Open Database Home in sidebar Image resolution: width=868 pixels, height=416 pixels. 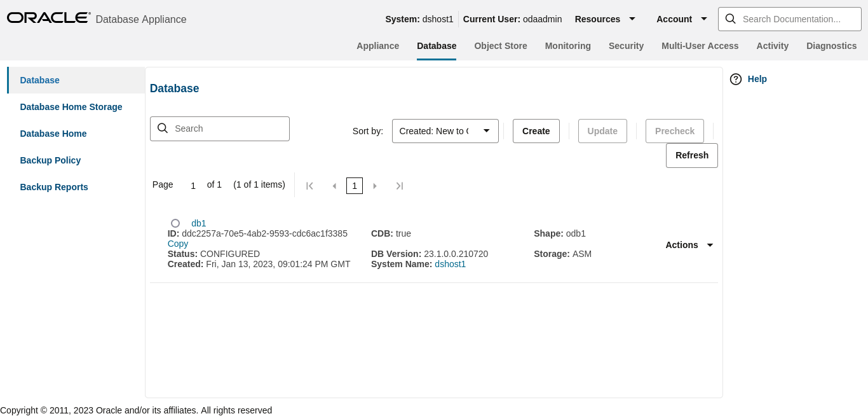point(76,134)
